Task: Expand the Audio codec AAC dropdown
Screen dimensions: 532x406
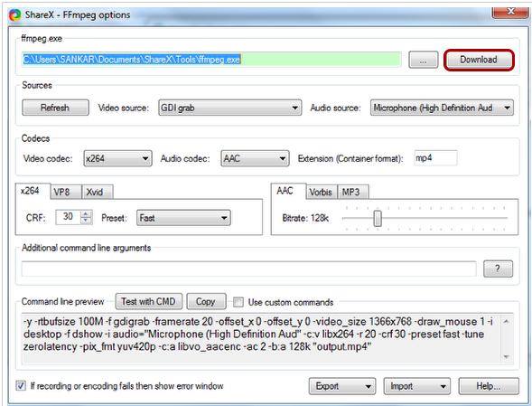Action: [x=255, y=158]
